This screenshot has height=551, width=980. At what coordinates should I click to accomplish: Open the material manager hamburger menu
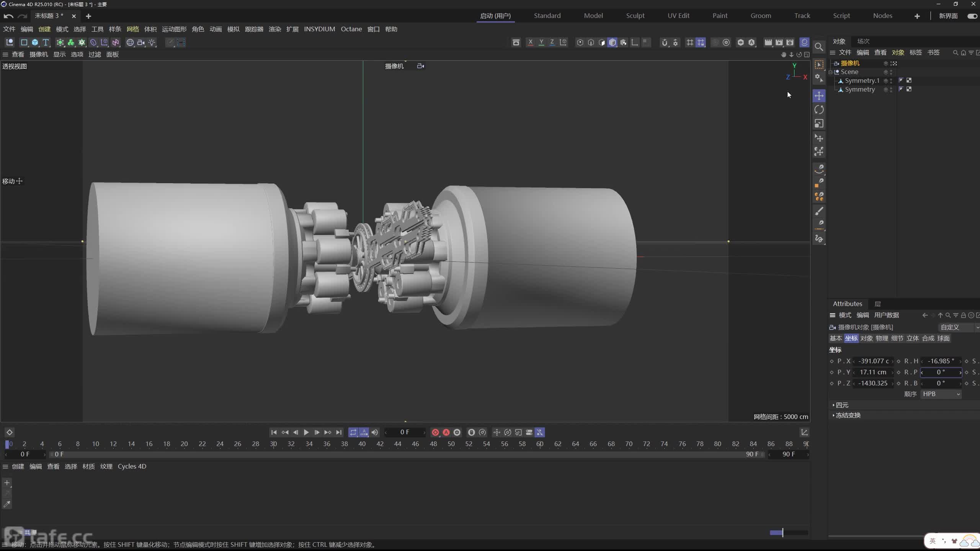[5, 466]
